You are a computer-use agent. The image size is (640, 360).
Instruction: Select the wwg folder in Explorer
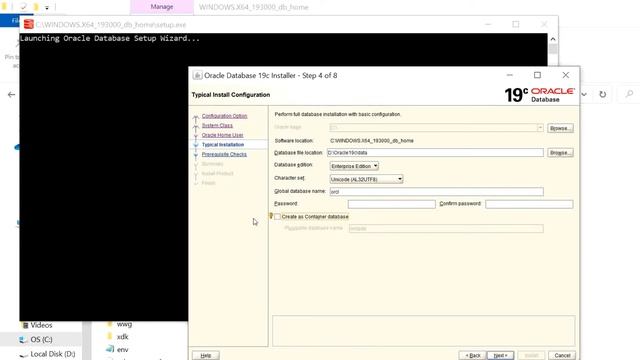124,324
